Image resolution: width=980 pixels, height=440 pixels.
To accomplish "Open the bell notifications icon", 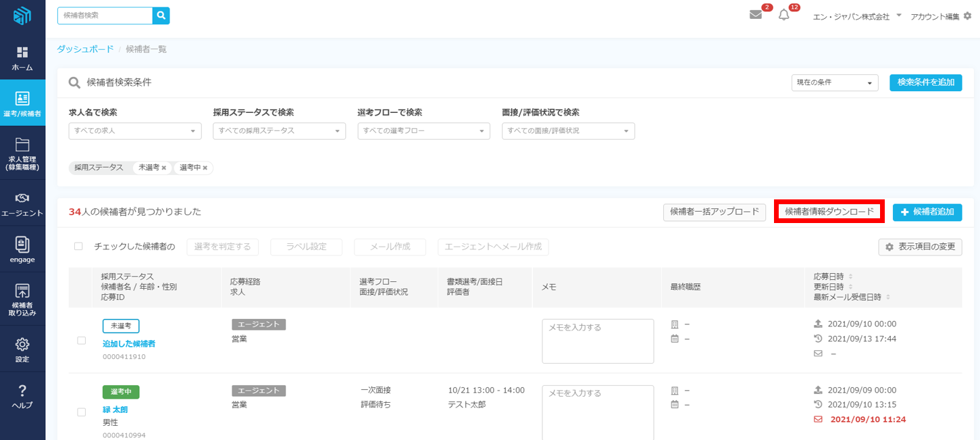I will click(x=783, y=15).
